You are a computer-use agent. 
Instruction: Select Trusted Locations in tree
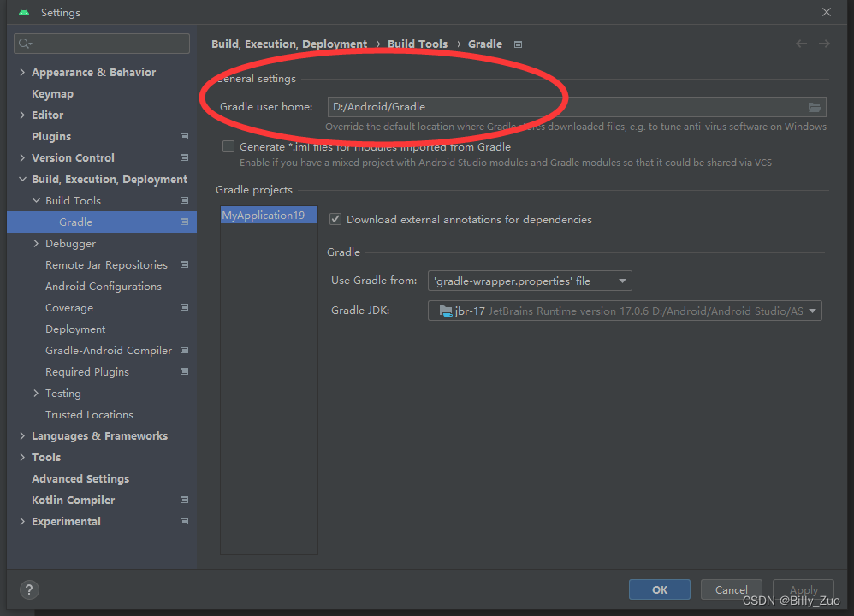(89, 414)
